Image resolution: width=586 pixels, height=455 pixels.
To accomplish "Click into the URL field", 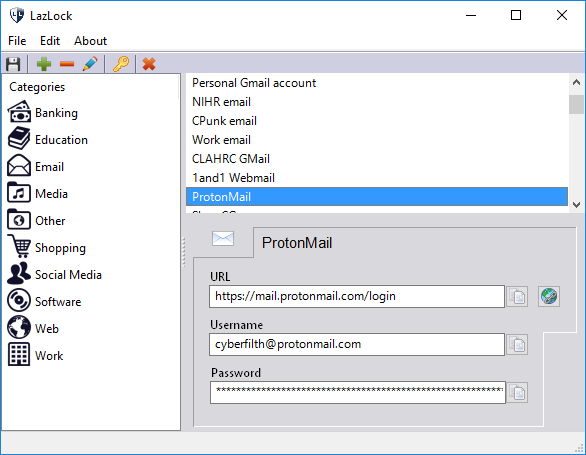I will [357, 297].
